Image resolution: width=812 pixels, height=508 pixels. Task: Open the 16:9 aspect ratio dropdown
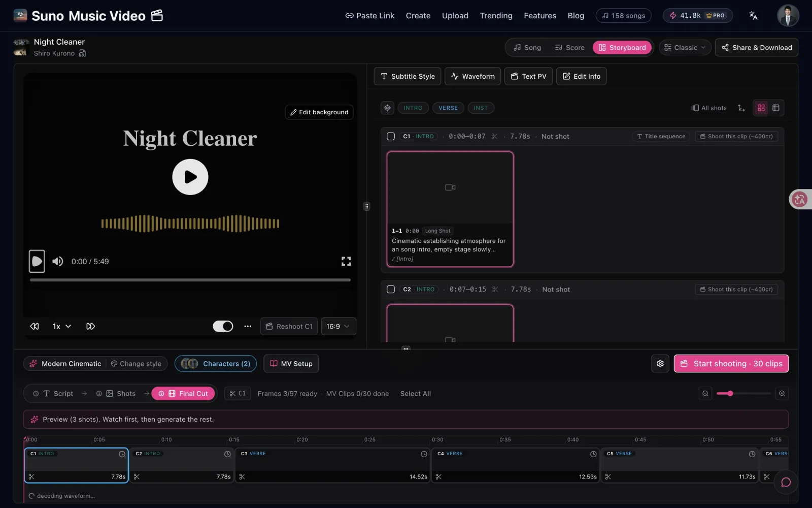[339, 326]
